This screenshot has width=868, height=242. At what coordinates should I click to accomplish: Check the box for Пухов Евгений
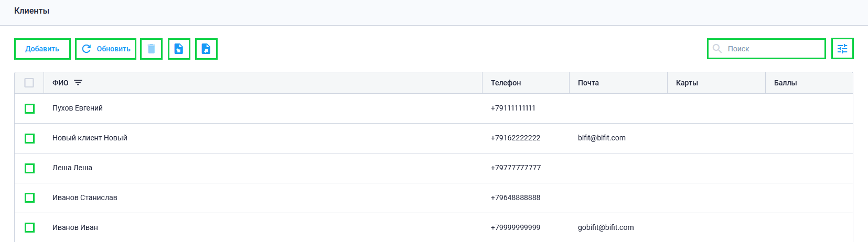point(30,108)
